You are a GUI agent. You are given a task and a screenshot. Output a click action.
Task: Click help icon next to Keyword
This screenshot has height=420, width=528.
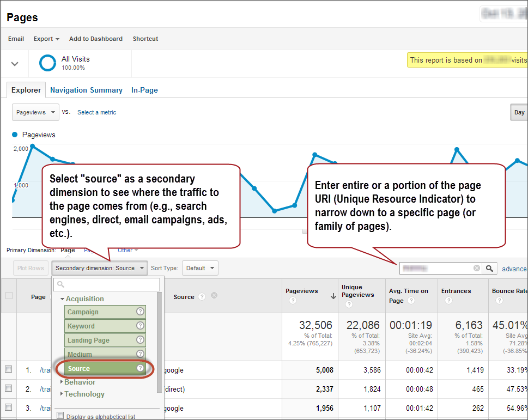click(x=140, y=326)
